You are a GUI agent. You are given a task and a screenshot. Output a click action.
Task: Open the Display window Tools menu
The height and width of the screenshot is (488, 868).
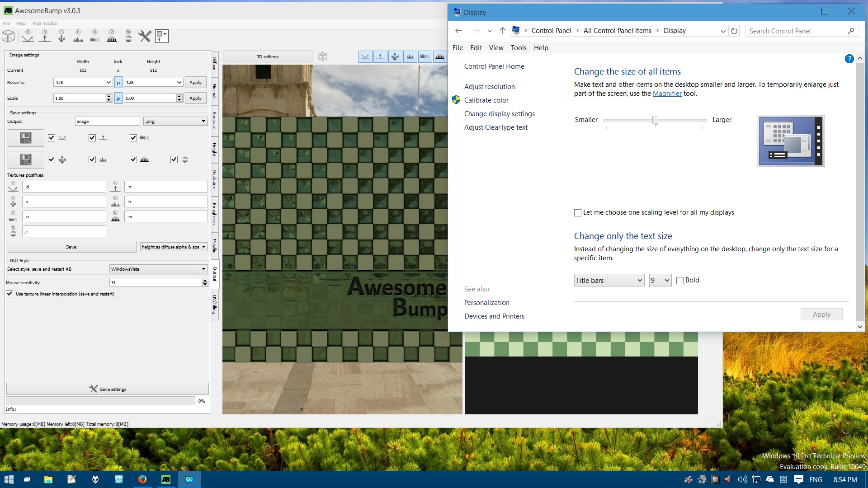[x=519, y=48]
